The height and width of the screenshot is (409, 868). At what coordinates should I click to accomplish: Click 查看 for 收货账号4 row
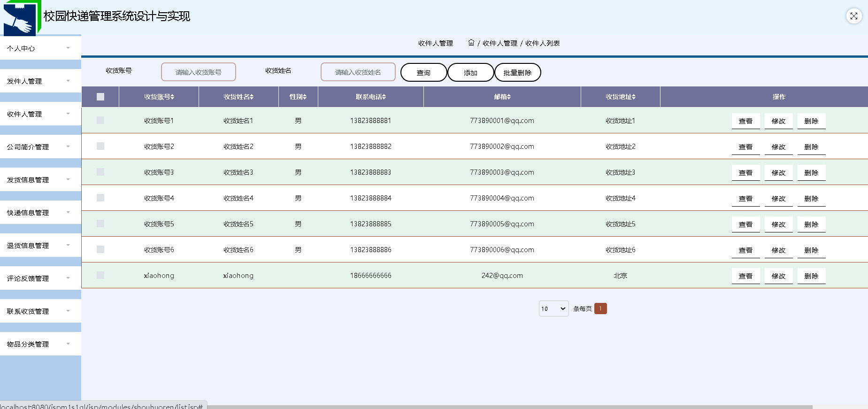coord(746,198)
